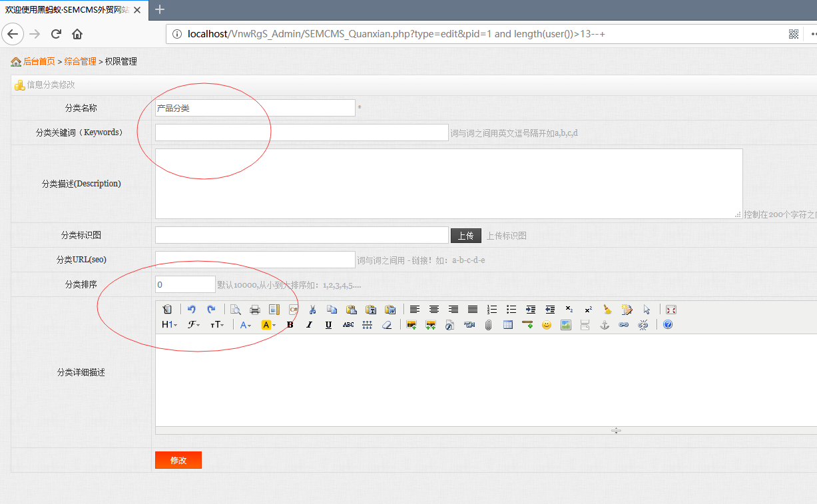The height and width of the screenshot is (504, 817).
Task: Cut selection with scissors icon
Action: click(313, 310)
